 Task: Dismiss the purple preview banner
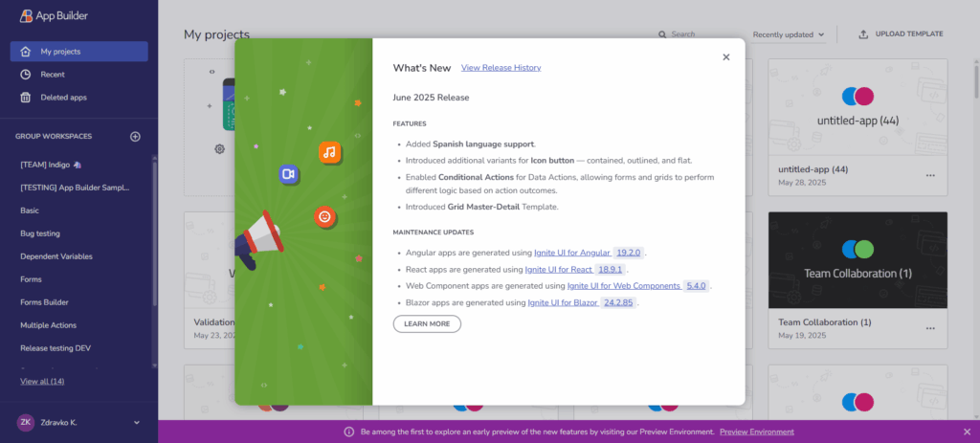click(967, 432)
